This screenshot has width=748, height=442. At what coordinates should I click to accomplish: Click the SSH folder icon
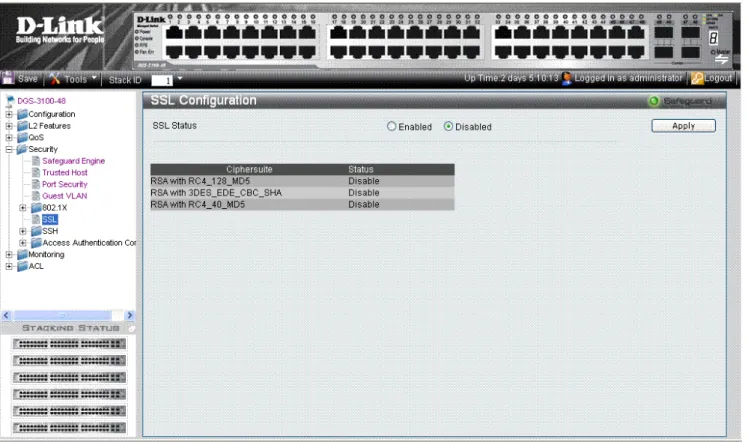[36, 231]
